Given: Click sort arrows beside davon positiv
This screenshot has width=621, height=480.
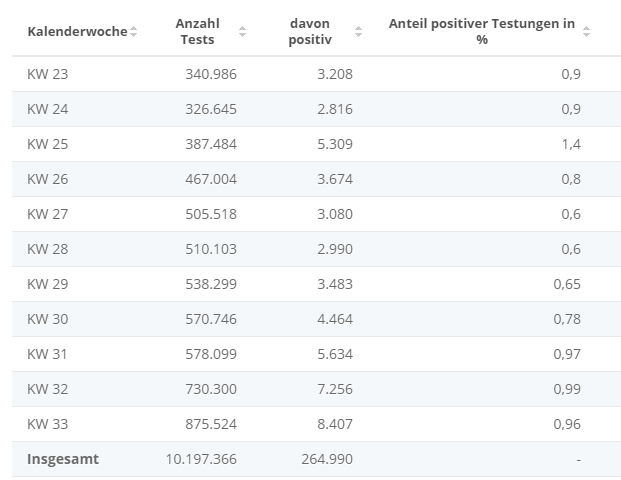Looking at the screenshot, I should tap(358, 32).
